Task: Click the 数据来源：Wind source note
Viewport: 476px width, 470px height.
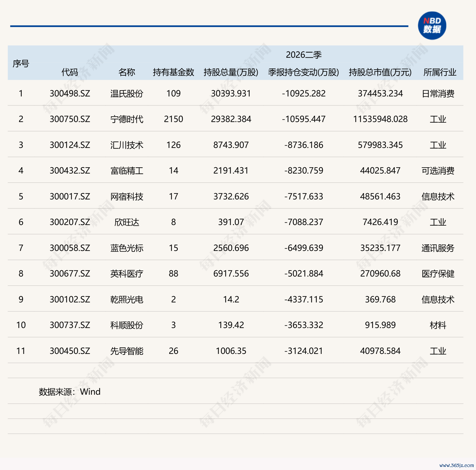Action: (70, 392)
